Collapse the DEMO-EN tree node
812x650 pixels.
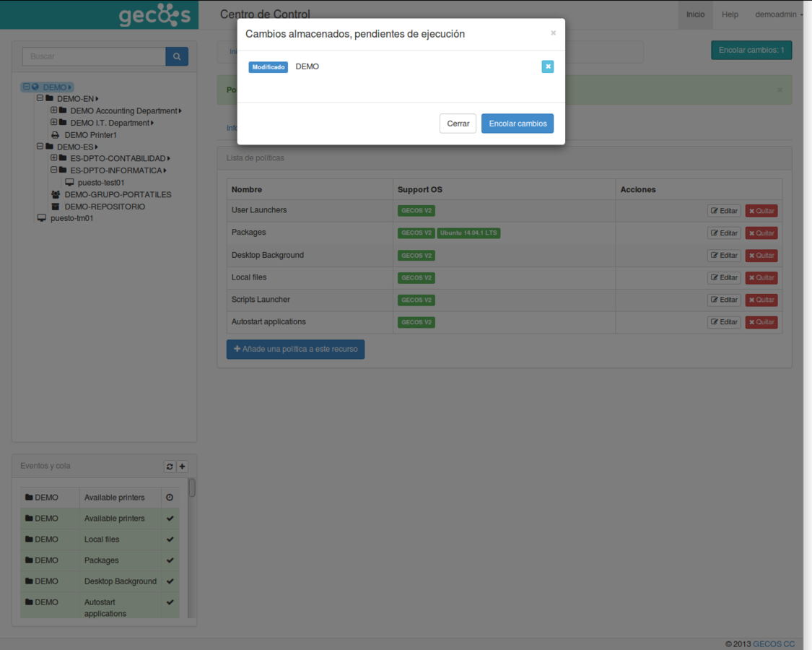click(x=40, y=97)
